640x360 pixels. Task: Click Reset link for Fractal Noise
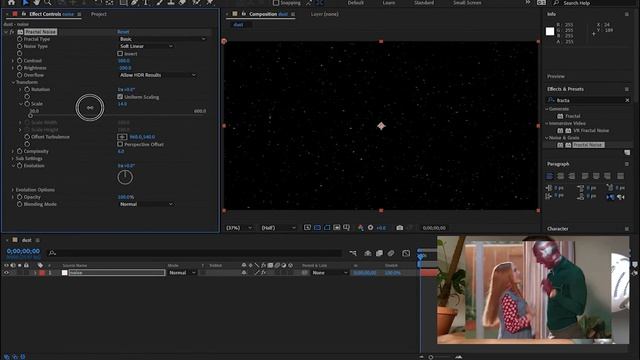[x=123, y=31]
